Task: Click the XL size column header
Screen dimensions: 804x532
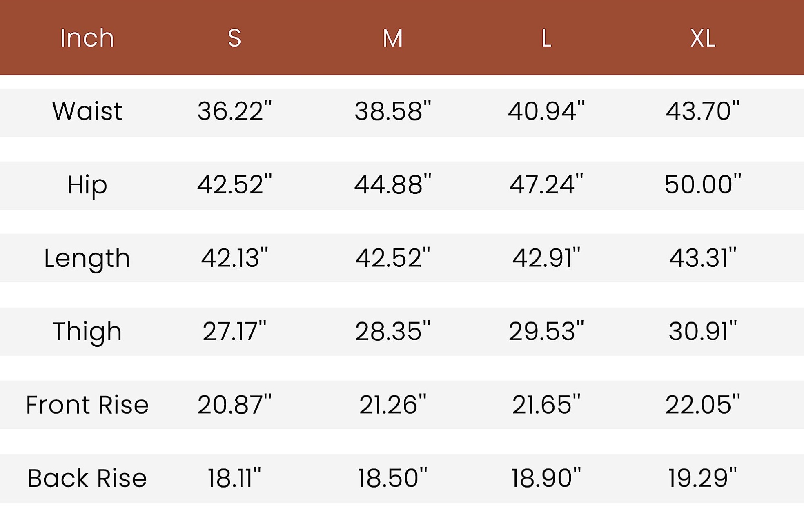Action: (x=702, y=38)
